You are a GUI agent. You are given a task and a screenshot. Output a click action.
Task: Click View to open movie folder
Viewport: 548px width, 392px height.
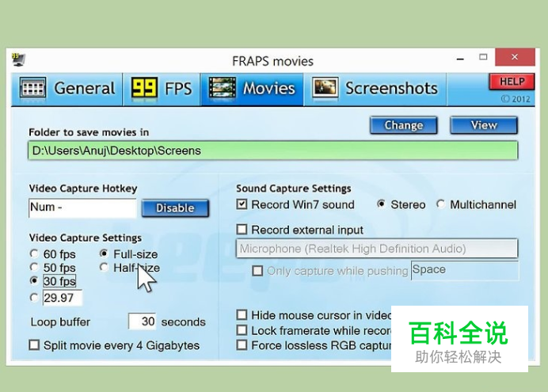tap(484, 125)
